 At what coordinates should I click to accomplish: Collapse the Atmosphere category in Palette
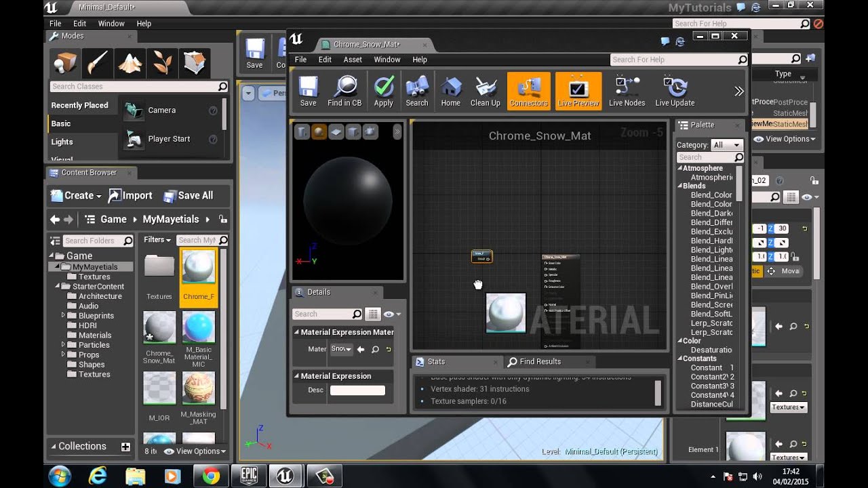coord(680,168)
